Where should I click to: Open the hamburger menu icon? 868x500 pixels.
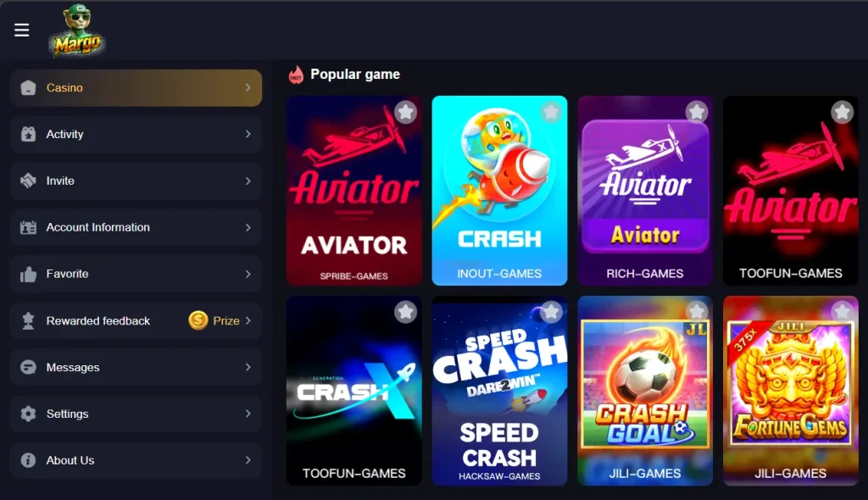(x=21, y=30)
